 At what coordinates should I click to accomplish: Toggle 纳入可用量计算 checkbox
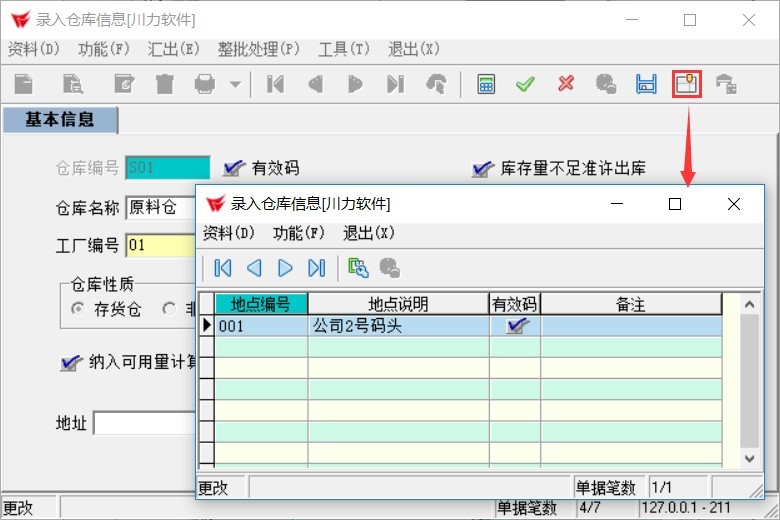(x=70, y=362)
